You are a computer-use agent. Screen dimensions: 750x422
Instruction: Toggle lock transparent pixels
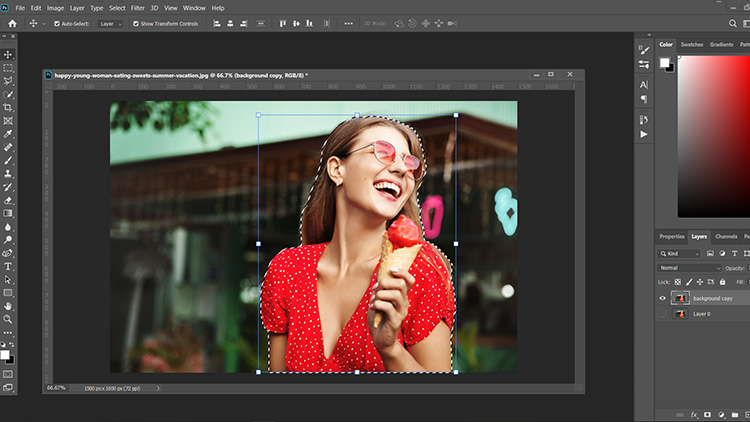click(678, 282)
